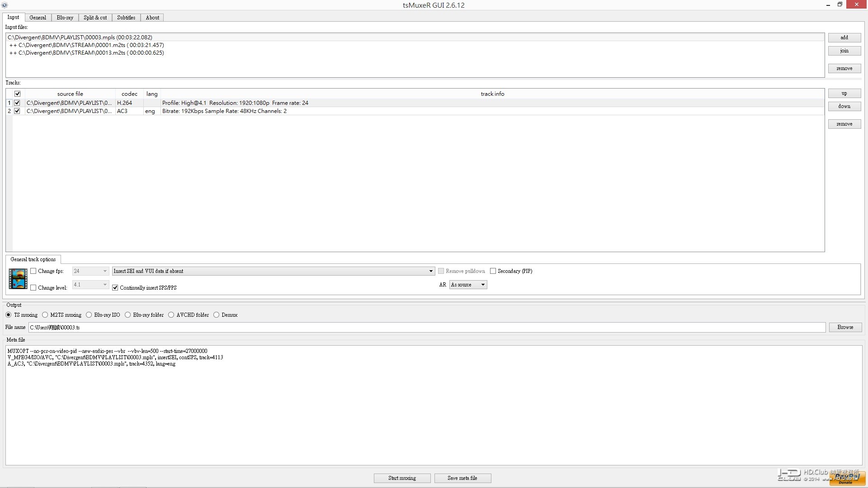Click Start muxing
This screenshot has height=488, width=868.
(x=402, y=478)
